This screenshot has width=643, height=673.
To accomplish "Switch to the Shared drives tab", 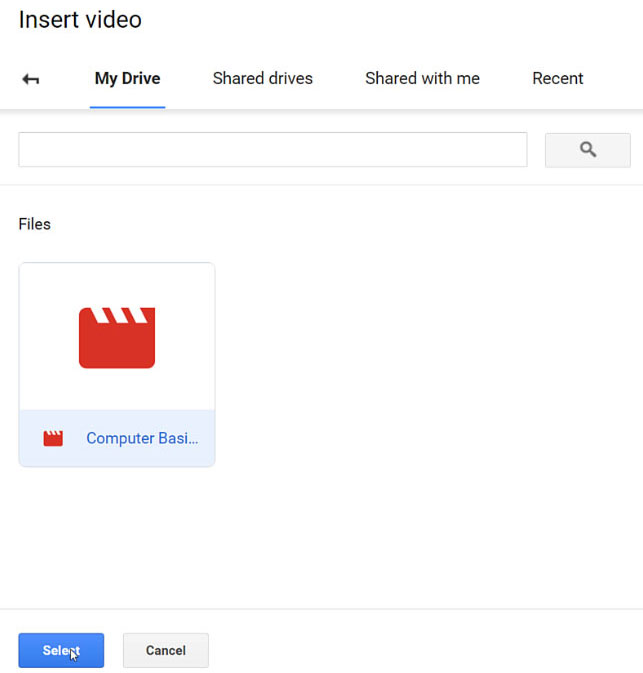I will (263, 79).
